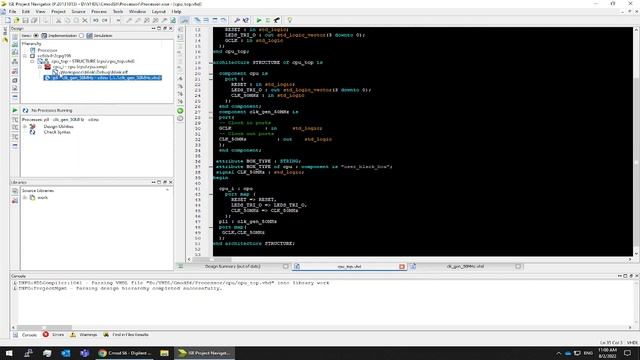Open the Help menu
This screenshot has height=360, width=640.
(x=176, y=12)
